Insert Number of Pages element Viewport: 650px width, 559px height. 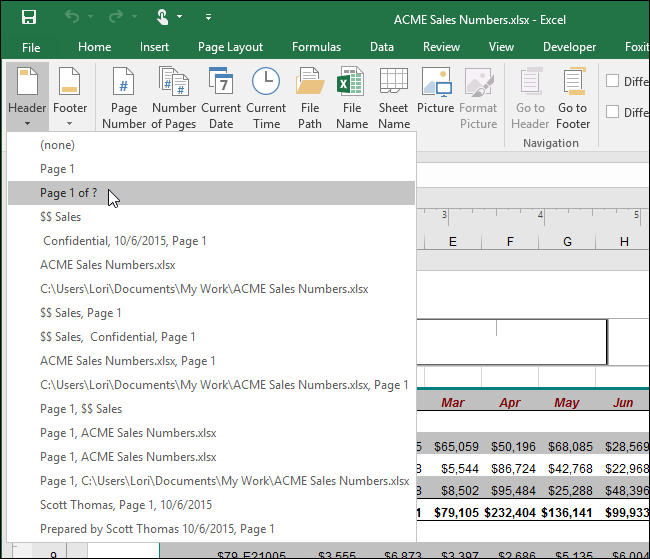pyautogui.click(x=174, y=97)
